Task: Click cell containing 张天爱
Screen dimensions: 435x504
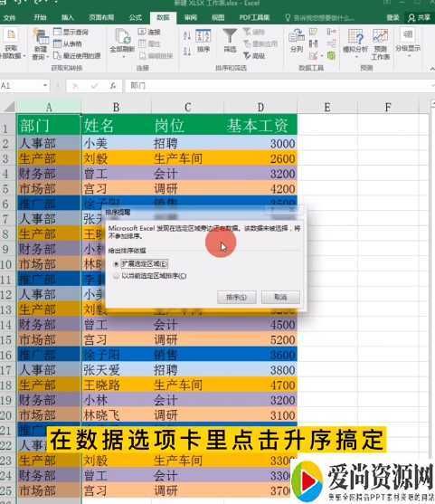Action: point(117,370)
